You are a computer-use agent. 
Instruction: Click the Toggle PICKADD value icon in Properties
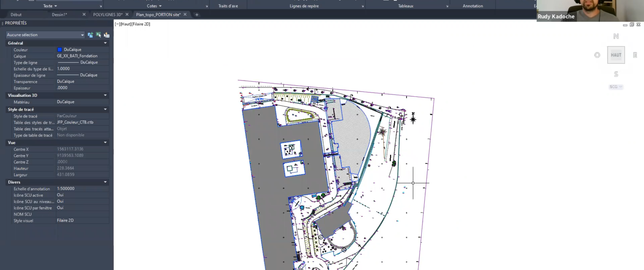point(90,35)
